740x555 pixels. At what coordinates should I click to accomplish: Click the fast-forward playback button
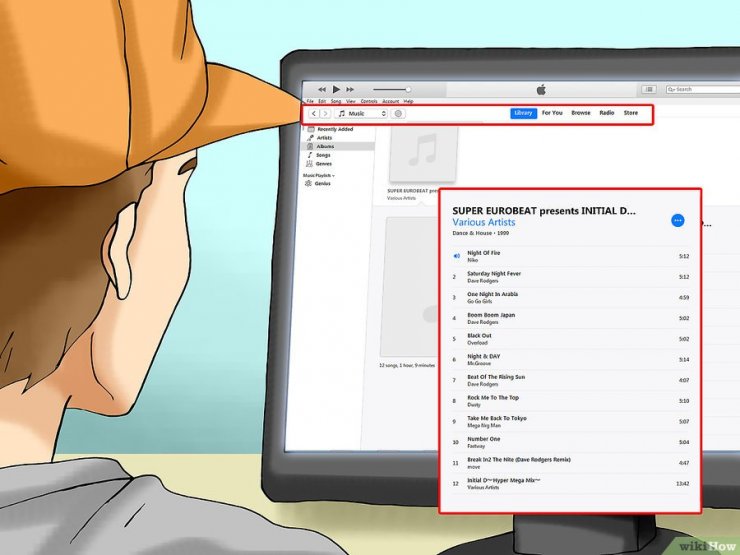350,89
